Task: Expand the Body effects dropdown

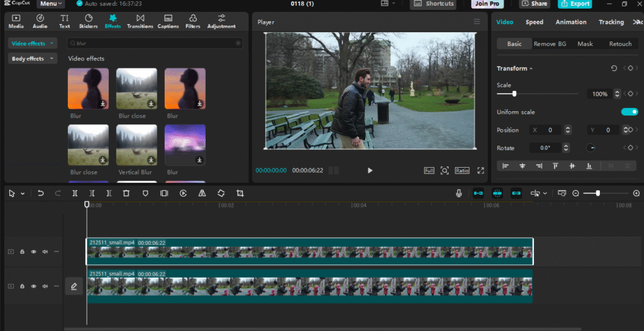Action: click(33, 58)
